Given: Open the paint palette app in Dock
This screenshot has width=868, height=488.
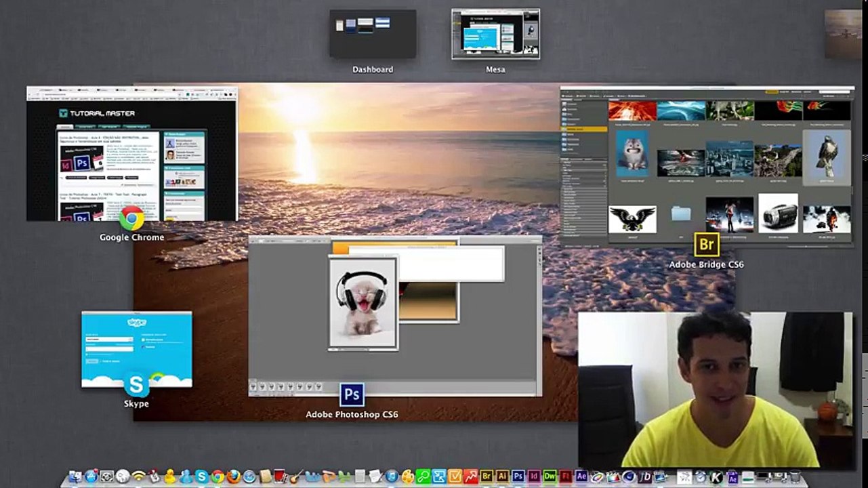Looking at the screenshot, I should click(x=407, y=476).
